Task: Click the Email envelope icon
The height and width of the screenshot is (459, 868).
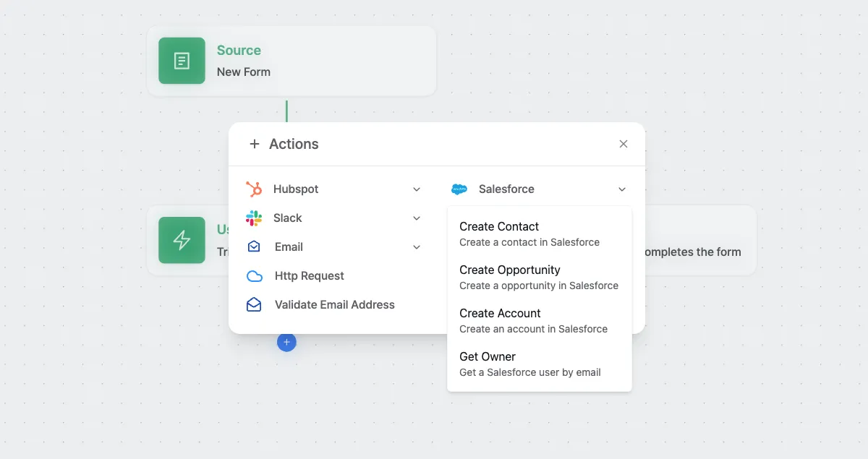Action: point(254,246)
